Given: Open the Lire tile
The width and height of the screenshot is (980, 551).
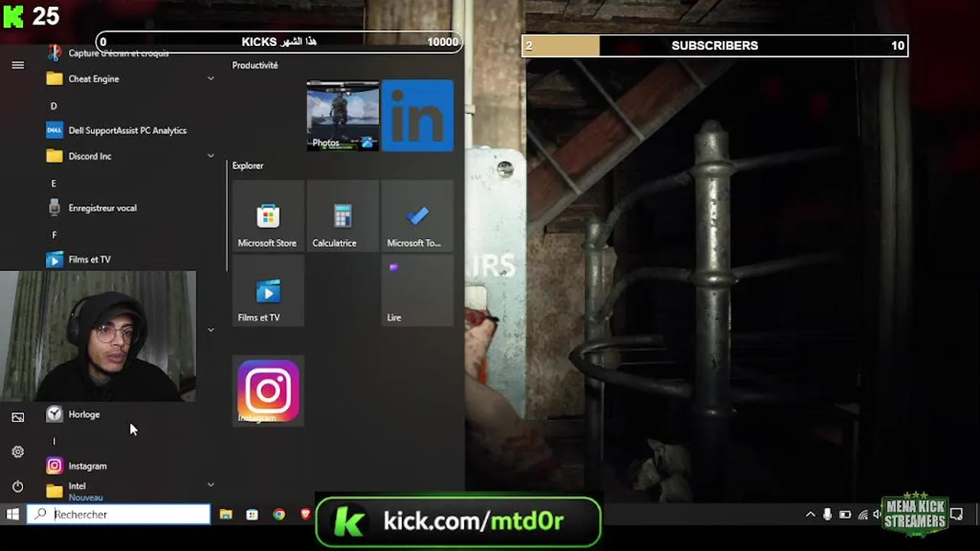Looking at the screenshot, I should (x=417, y=291).
